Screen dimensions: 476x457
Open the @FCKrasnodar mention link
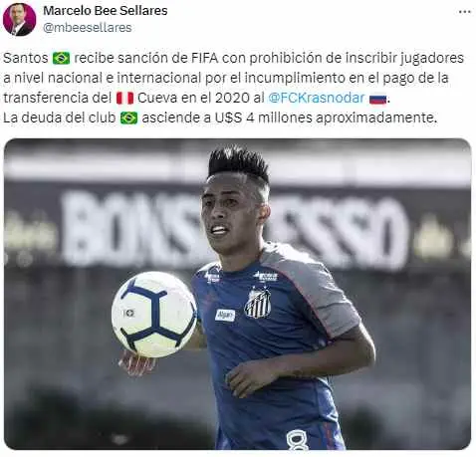click(x=317, y=98)
